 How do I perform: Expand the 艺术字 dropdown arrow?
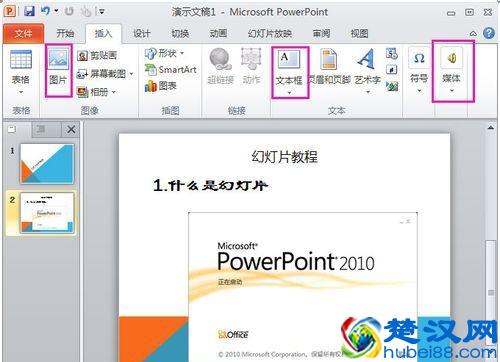tap(368, 92)
